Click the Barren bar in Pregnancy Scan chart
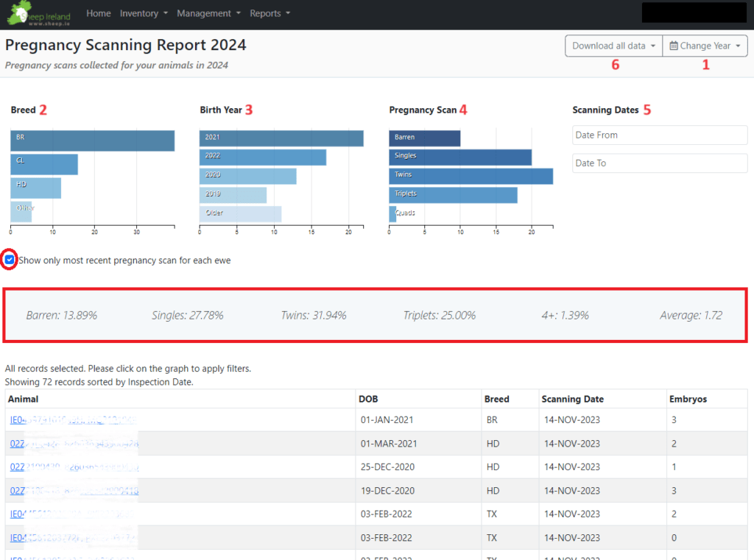 pos(425,138)
